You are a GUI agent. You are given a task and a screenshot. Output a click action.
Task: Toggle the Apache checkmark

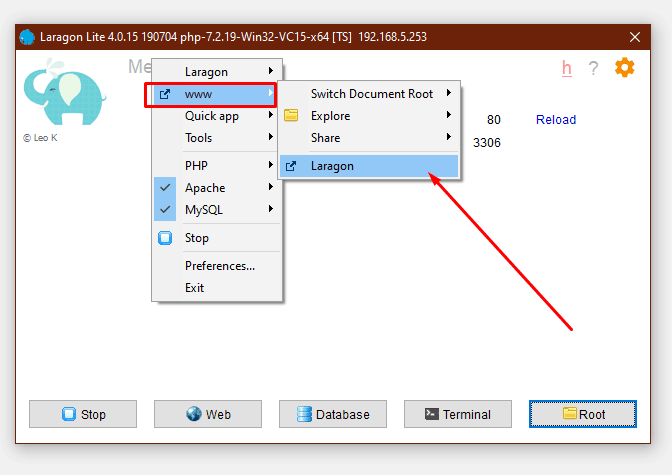click(165, 187)
